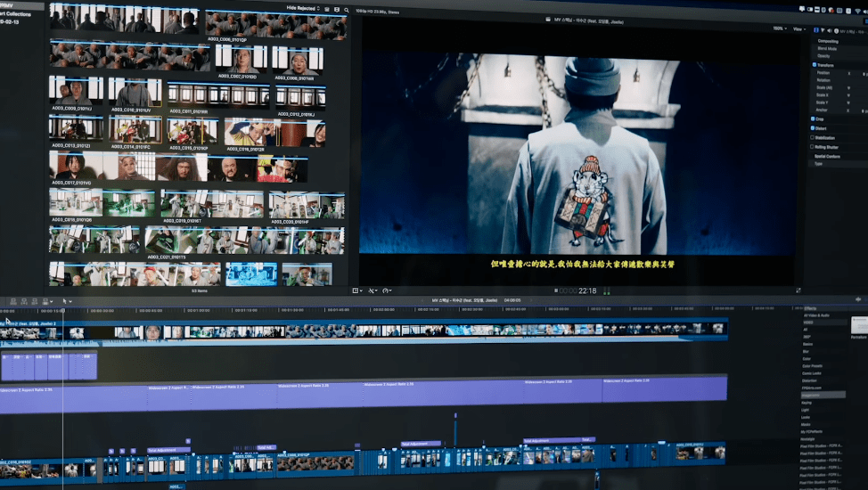Click the timeline playhead handle on ruler
Image resolution: width=868 pixels, height=490 pixels.
63,311
